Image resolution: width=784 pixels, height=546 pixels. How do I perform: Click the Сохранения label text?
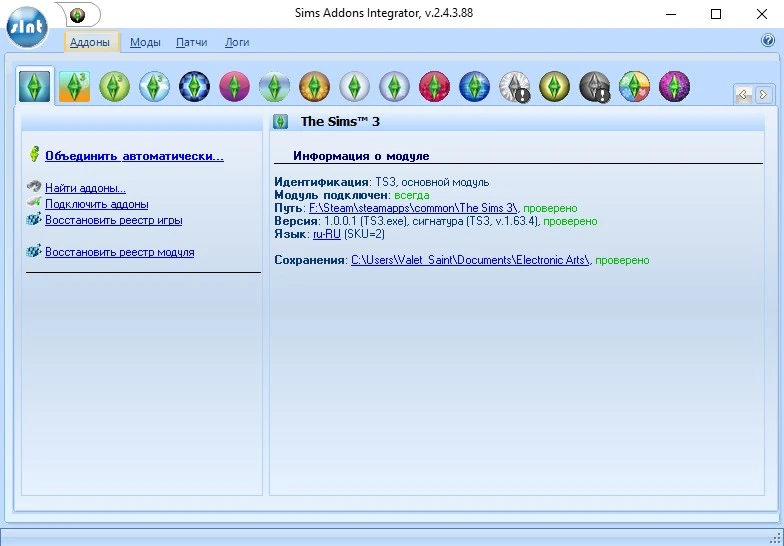(310, 260)
